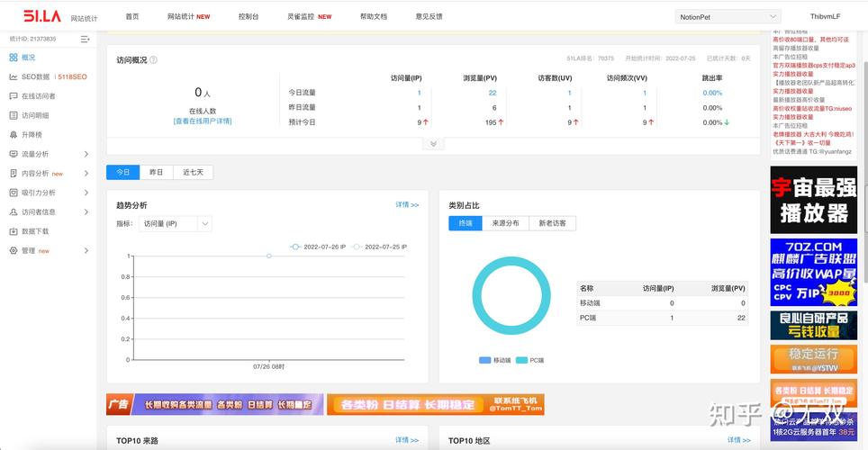Toggle the 2022-07-25 IP legend series
Screen dimensions: 868x450
pyautogui.click(x=379, y=247)
